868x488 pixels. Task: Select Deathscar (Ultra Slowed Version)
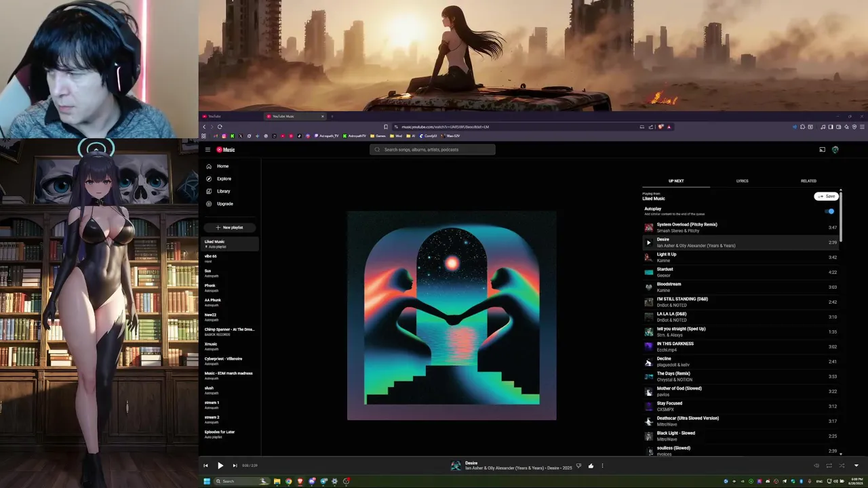tap(741, 422)
